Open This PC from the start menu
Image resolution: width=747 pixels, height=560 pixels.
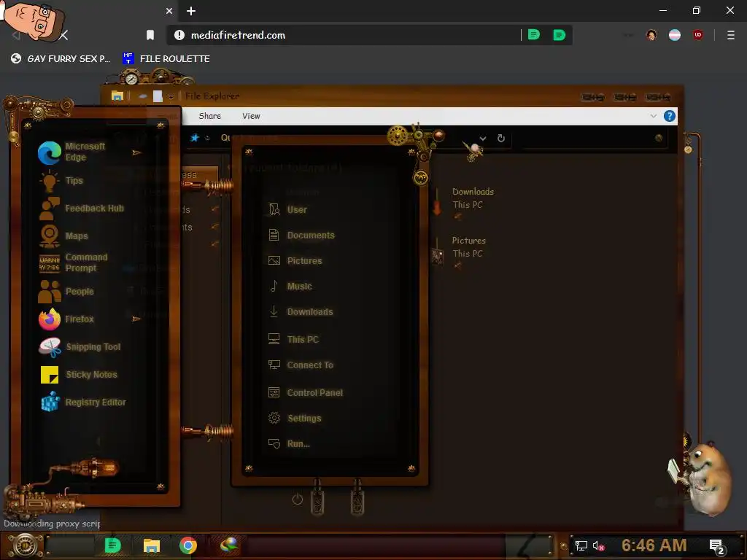pyautogui.click(x=293, y=340)
